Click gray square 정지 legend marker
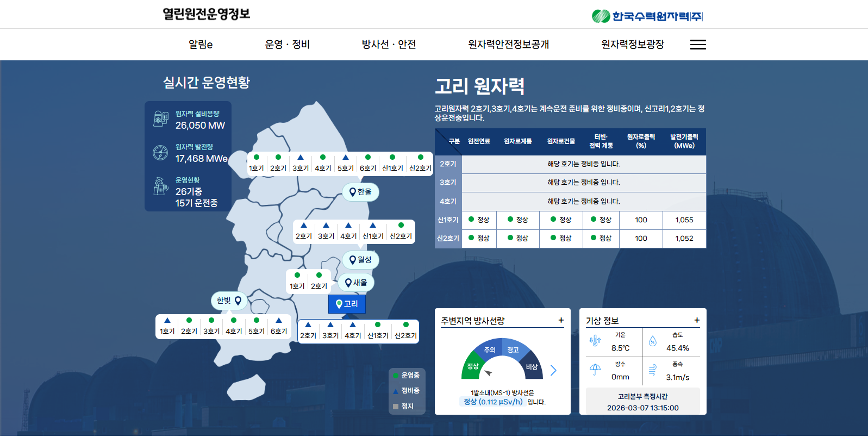Screen dimensions: 868x437 click(396, 406)
